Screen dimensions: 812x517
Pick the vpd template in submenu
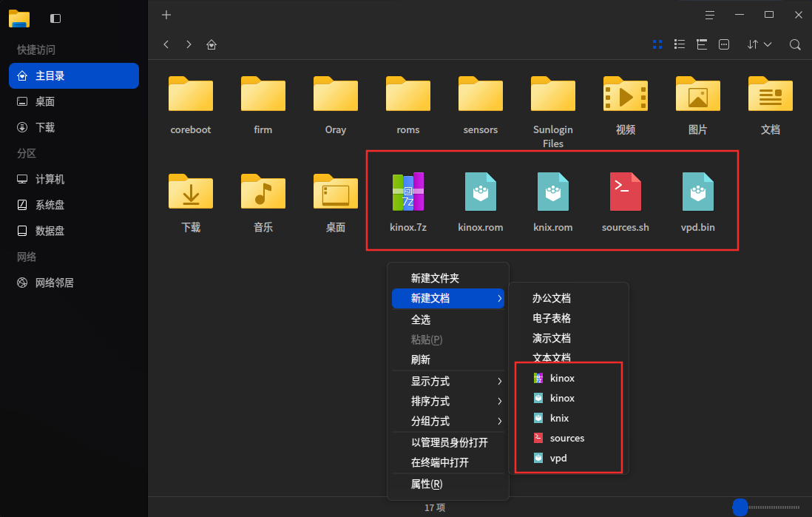tap(569, 458)
